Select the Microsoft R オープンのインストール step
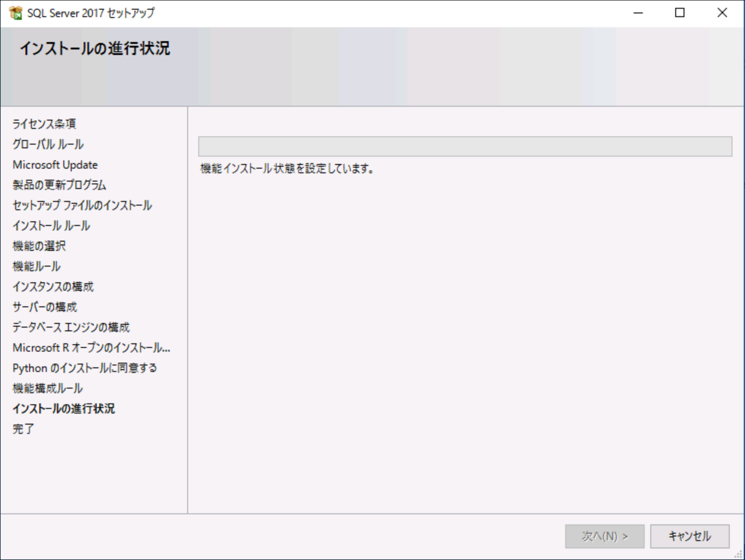Screen dimensions: 745x560 [x=92, y=347]
